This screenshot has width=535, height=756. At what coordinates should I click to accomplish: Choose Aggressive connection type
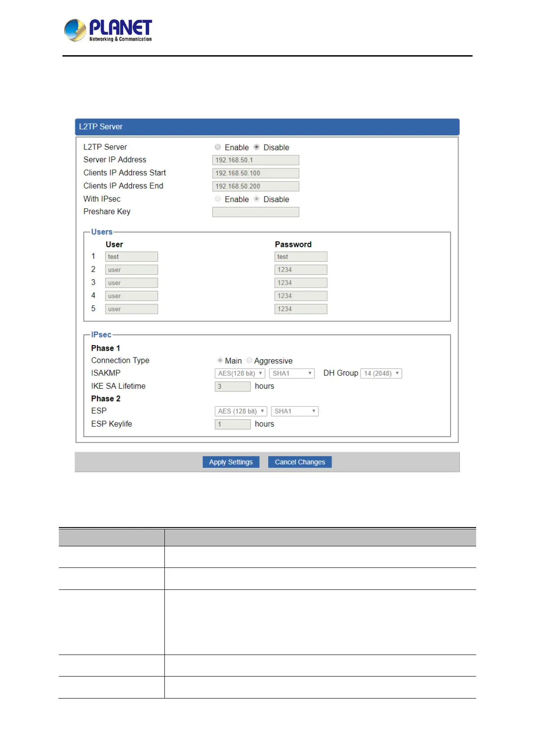tap(249, 360)
